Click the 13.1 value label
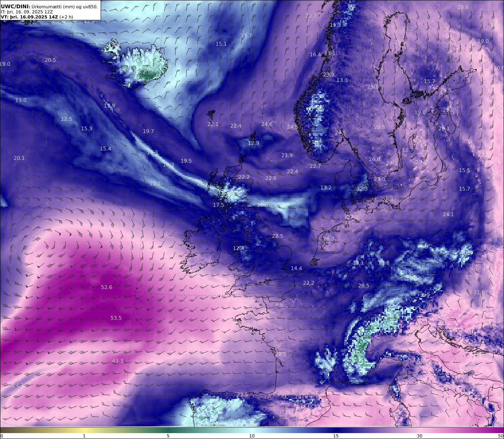504x439 pixels. [358, 263]
